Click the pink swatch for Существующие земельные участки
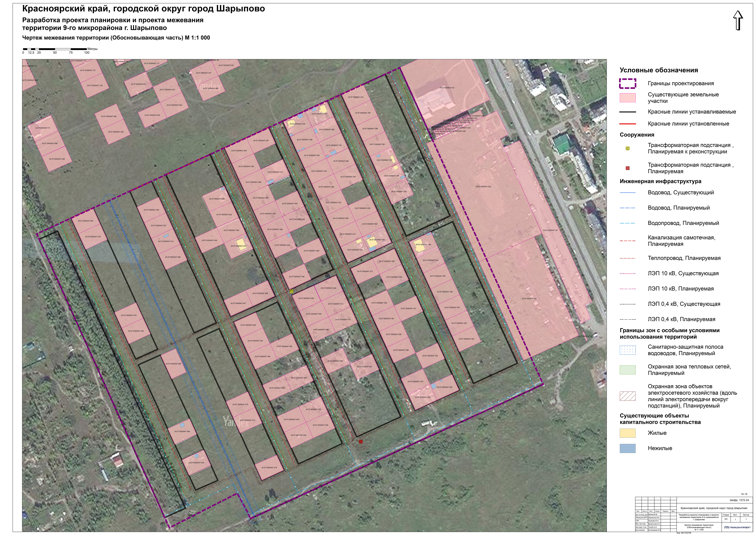 (x=628, y=98)
